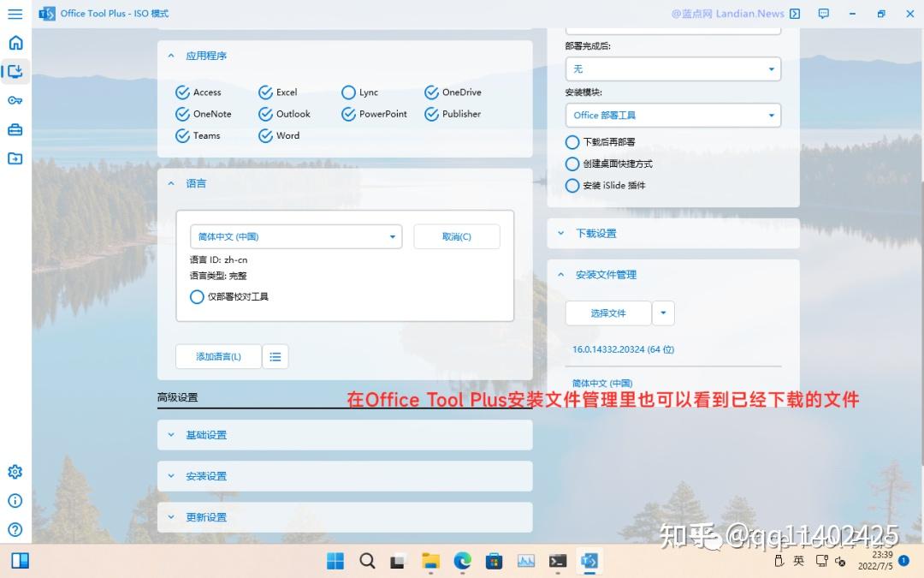924x578 pixels.
Task: Open the Home page in Office Tool Plus
Action: coord(15,42)
